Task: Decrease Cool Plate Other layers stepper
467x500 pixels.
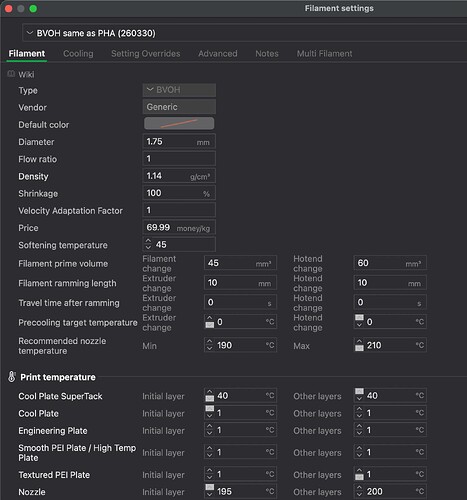Action: point(359,416)
